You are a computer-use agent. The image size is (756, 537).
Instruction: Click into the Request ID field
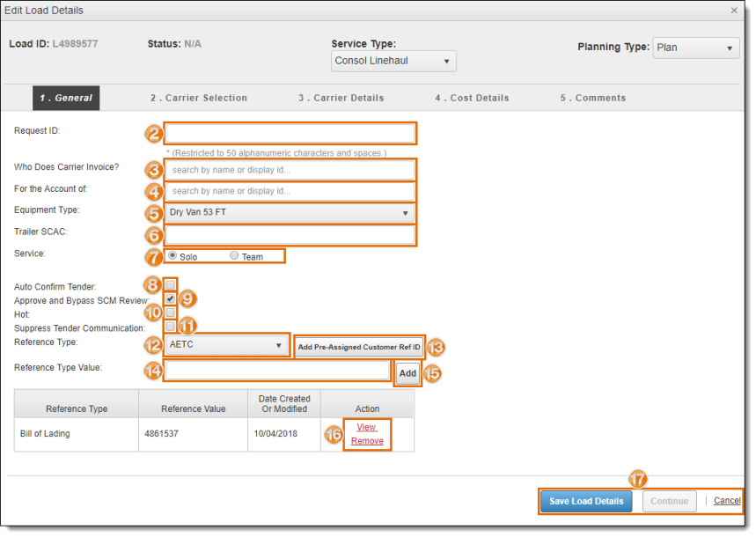(x=290, y=133)
